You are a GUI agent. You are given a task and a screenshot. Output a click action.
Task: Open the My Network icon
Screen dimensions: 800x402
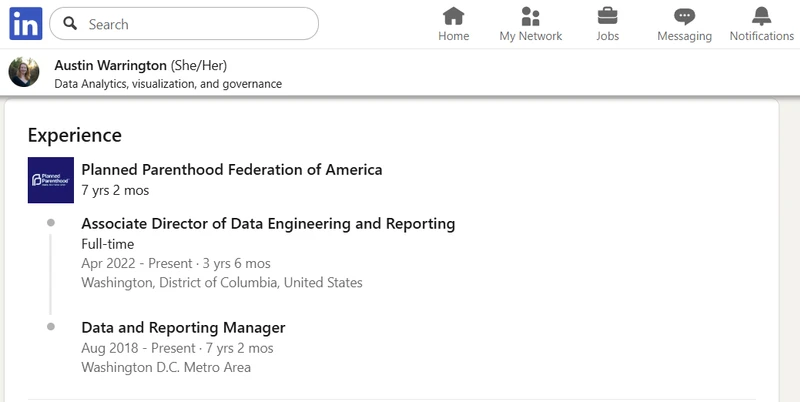[x=531, y=17]
